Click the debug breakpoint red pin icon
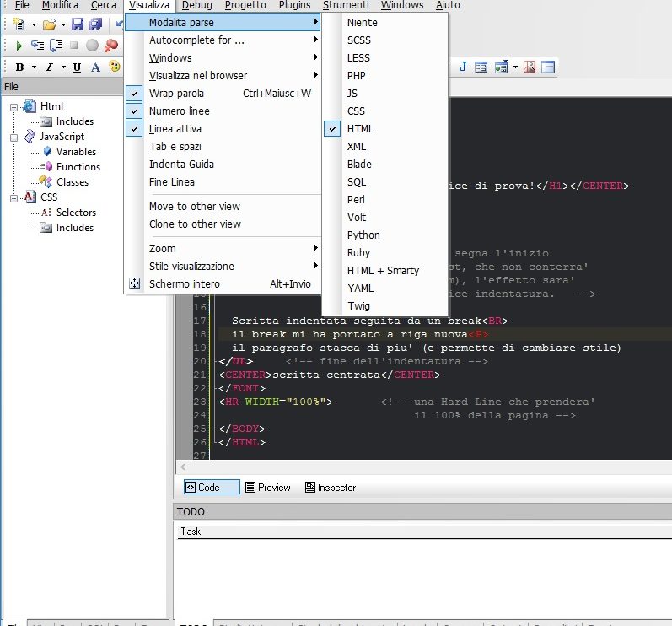This screenshot has width=672, height=626. tap(110, 46)
